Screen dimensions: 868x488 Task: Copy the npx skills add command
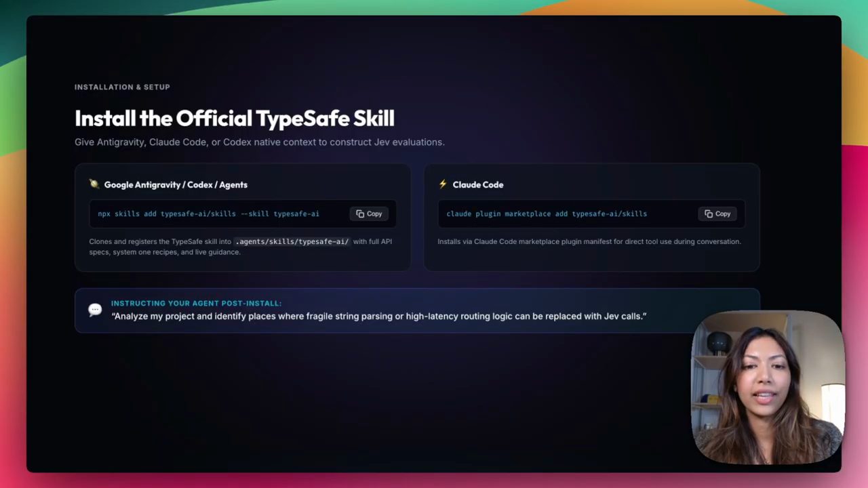point(369,213)
